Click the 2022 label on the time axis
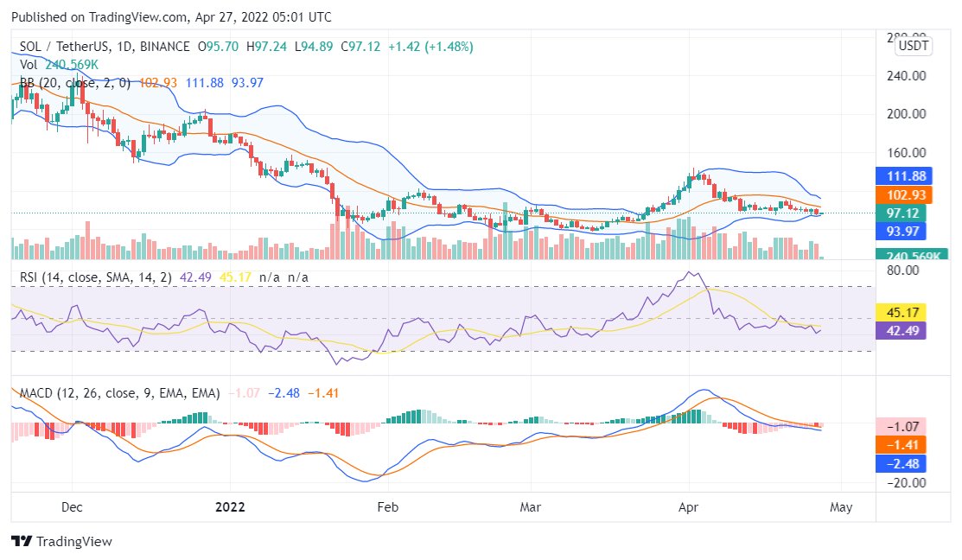This screenshot has height=560, width=962. coord(230,507)
